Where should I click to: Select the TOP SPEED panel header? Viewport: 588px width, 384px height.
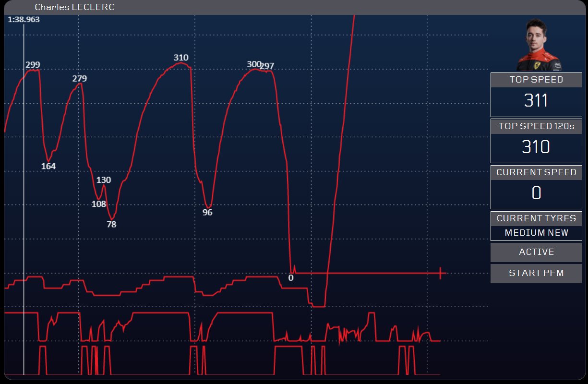click(x=536, y=80)
